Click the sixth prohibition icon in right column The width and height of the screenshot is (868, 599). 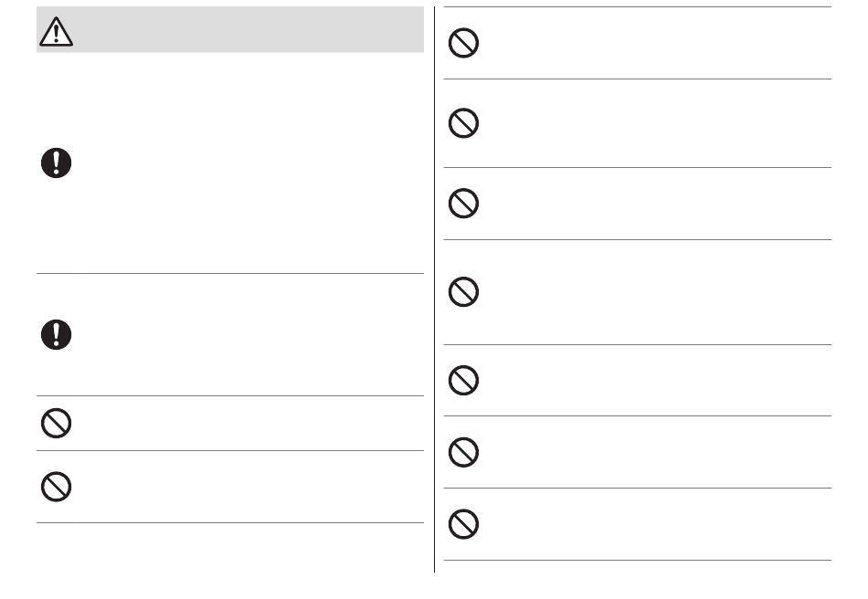464,452
